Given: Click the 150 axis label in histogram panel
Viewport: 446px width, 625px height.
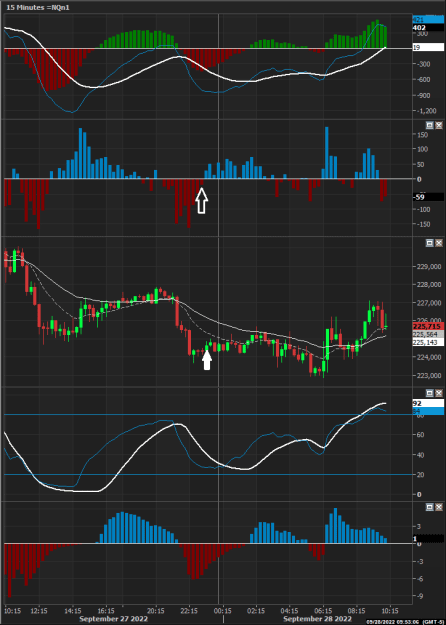Looking at the screenshot, I should (x=422, y=135).
